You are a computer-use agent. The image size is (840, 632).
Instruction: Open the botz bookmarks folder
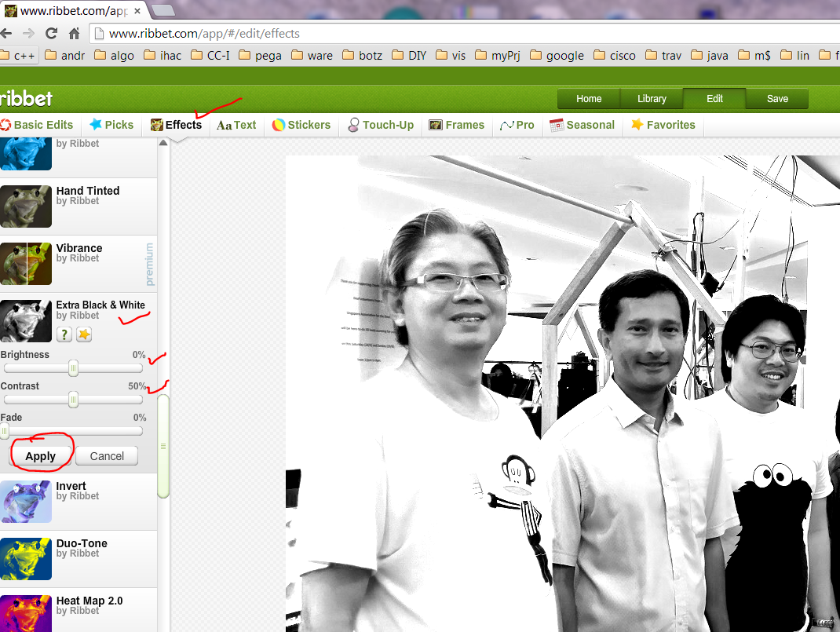click(x=362, y=56)
